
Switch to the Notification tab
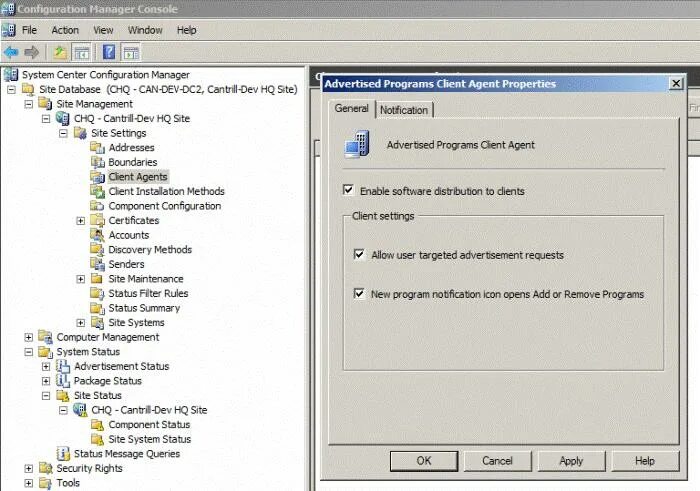pos(404,110)
